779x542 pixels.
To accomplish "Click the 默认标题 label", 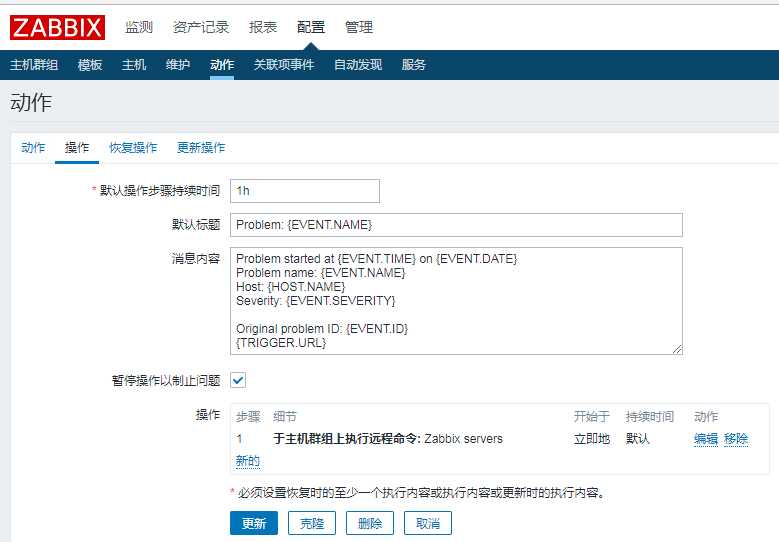I will pos(196,225).
